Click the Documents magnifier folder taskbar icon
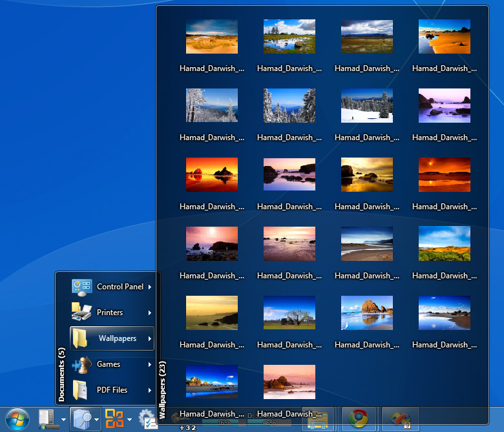Viewport: 504px width, 432px height. (x=82, y=419)
